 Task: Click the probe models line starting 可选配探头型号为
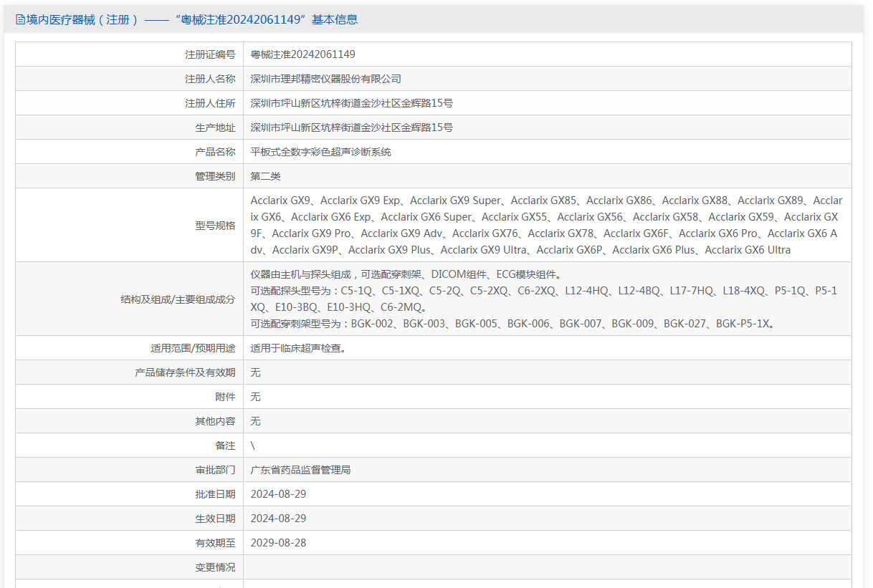click(x=543, y=299)
